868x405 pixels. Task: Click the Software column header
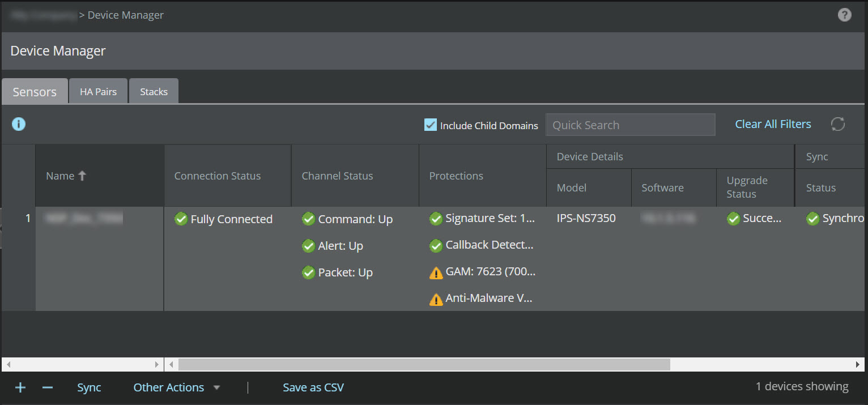click(674, 187)
